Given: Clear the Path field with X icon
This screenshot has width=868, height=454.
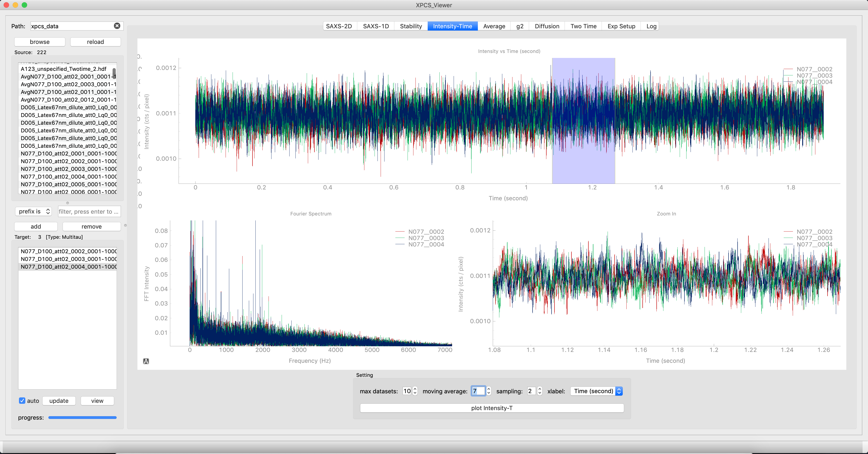Looking at the screenshot, I should pos(117,26).
